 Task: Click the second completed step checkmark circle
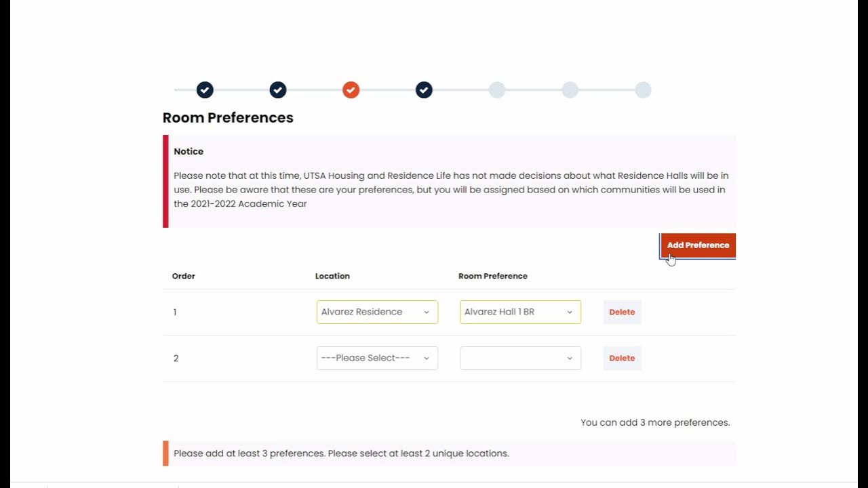pos(278,89)
